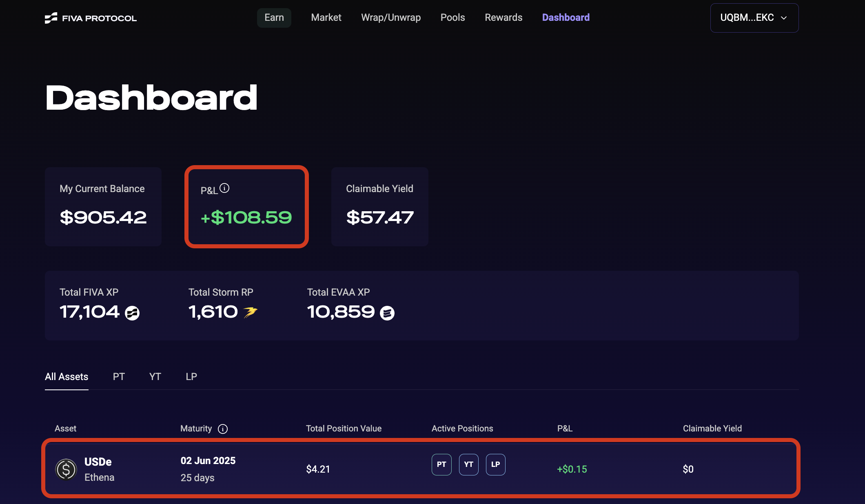Click the EVAA XP coin icon
This screenshot has width=865, height=504.
[387, 313]
